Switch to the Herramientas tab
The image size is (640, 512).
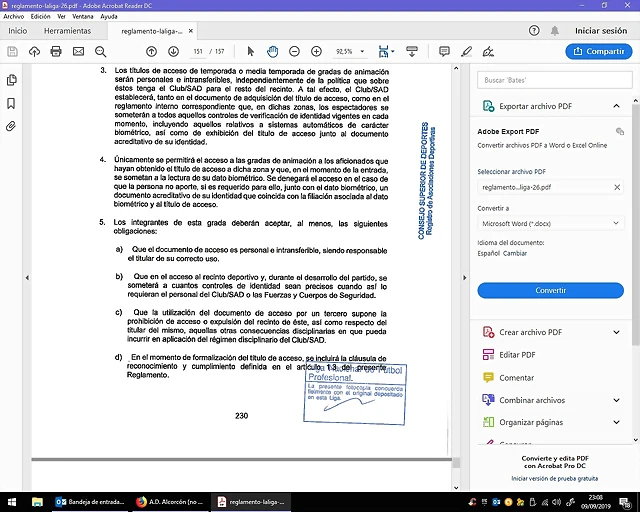click(x=67, y=31)
